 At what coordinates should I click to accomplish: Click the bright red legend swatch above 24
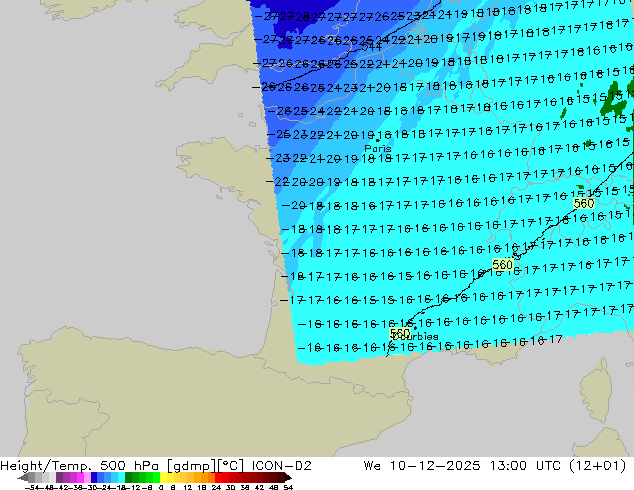pyautogui.click(x=218, y=477)
